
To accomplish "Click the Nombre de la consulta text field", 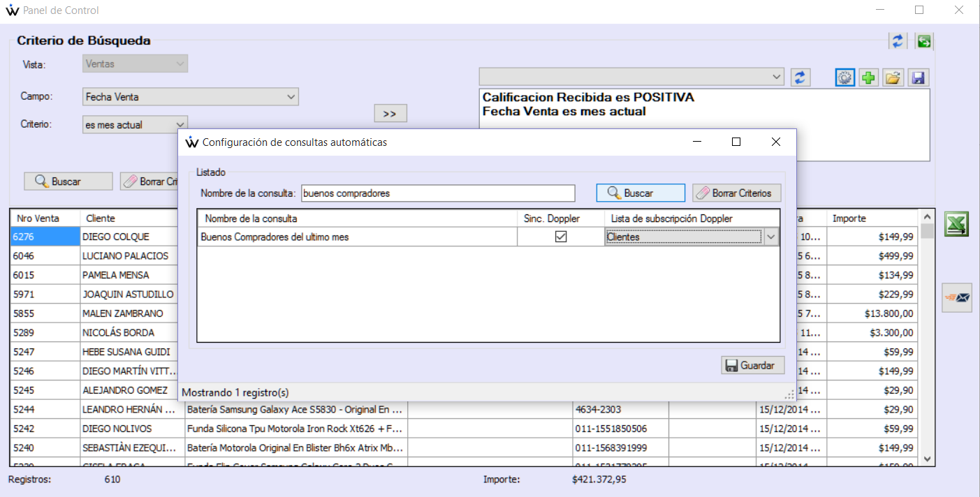I will click(x=437, y=193).
